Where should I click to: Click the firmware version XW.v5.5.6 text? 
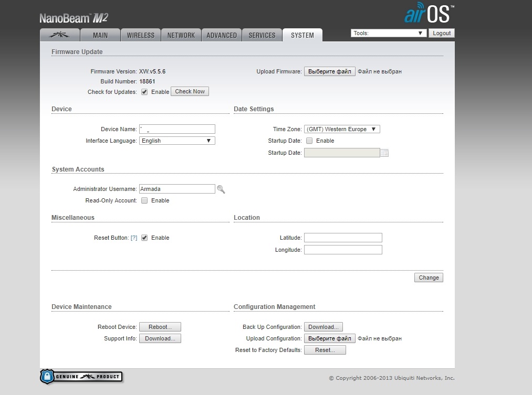coord(152,71)
